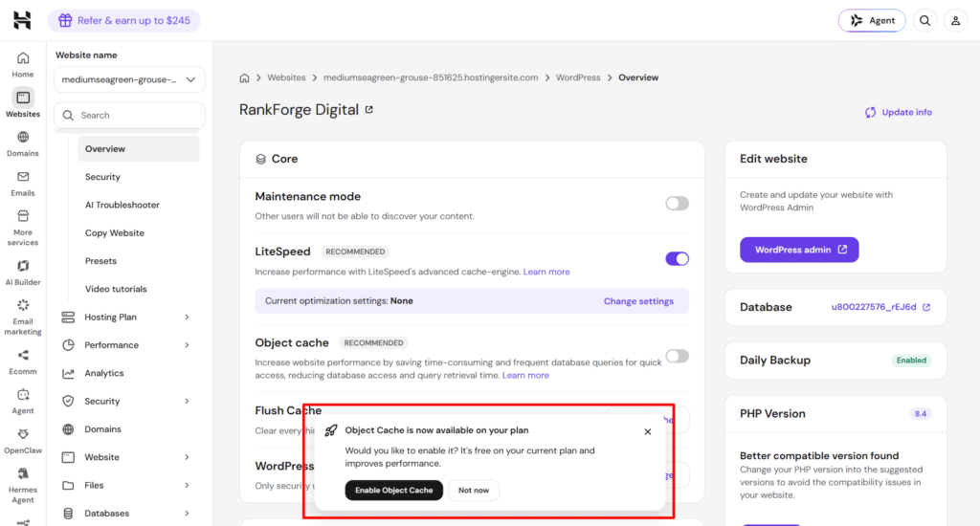
Task: Click the PHP Version 8.4 badge
Action: pos(920,413)
